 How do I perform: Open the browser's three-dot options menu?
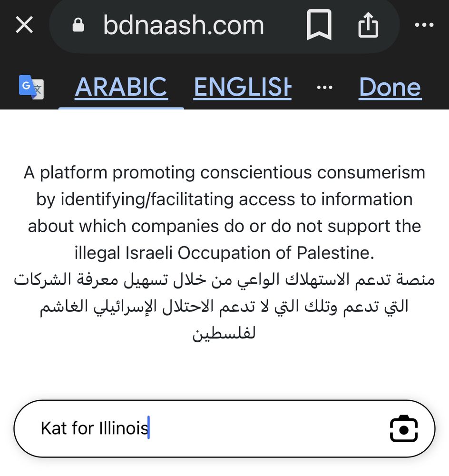point(424,25)
